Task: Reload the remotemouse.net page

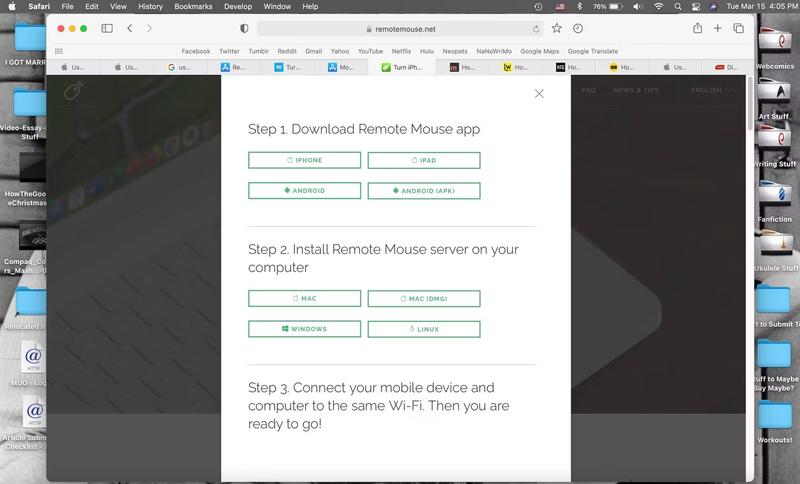Action: 536,29
